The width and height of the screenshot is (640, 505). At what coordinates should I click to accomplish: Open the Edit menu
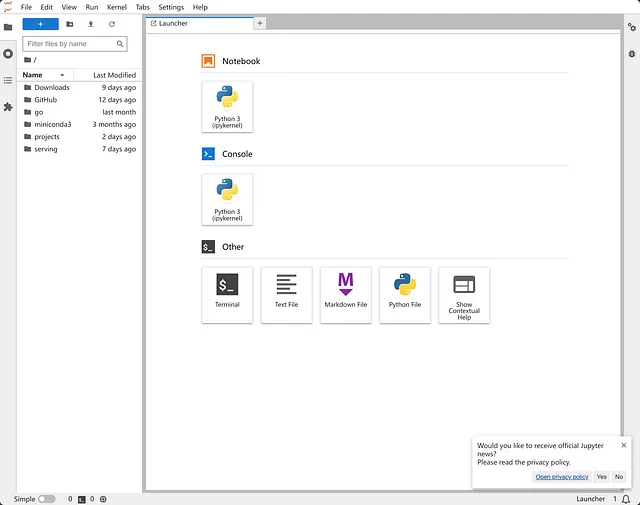[x=47, y=7]
